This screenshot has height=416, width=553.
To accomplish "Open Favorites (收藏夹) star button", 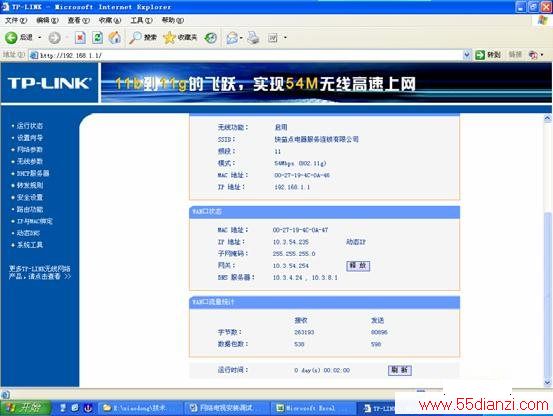I will [180, 37].
